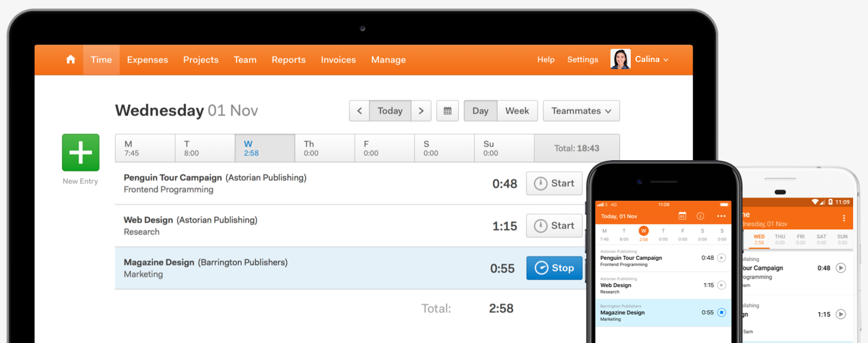The width and height of the screenshot is (868, 343).
Task: Tap the orange W day circle on the black phone
Action: pos(644,231)
